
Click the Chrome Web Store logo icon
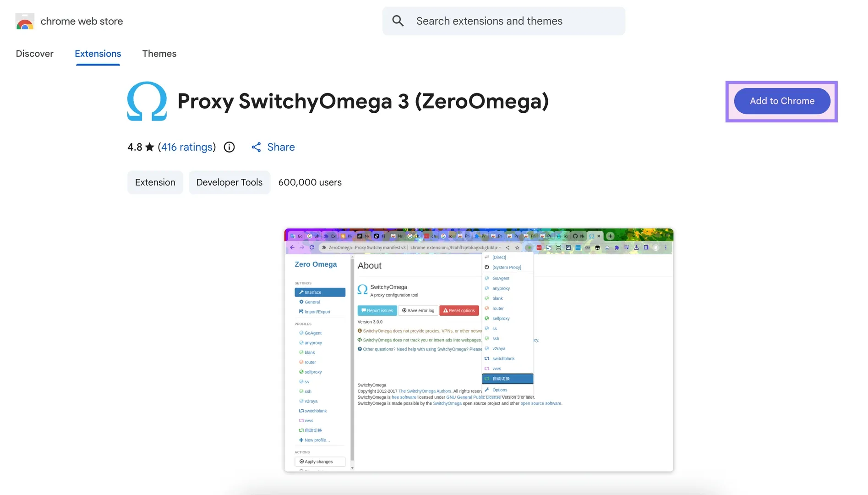[25, 21]
